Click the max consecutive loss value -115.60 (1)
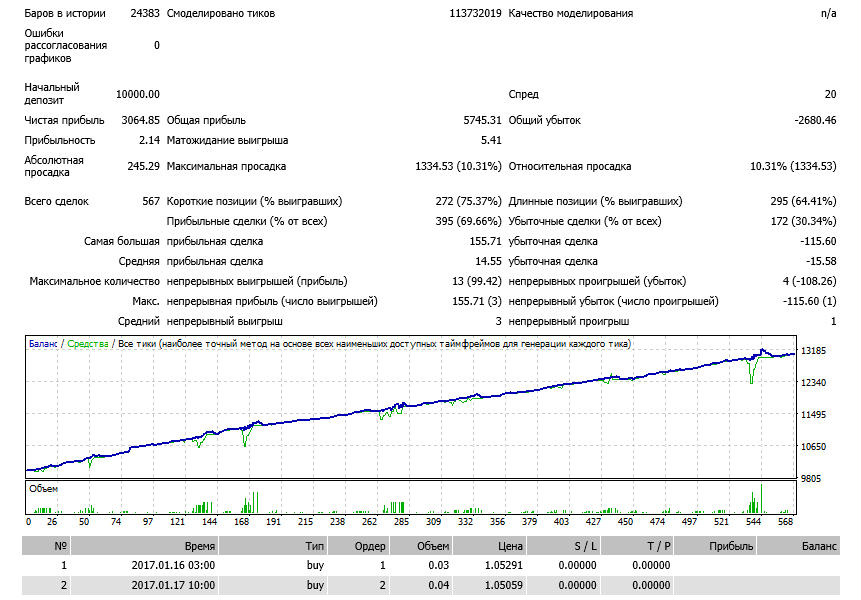This screenshot has width=861, height=600. 809,301
